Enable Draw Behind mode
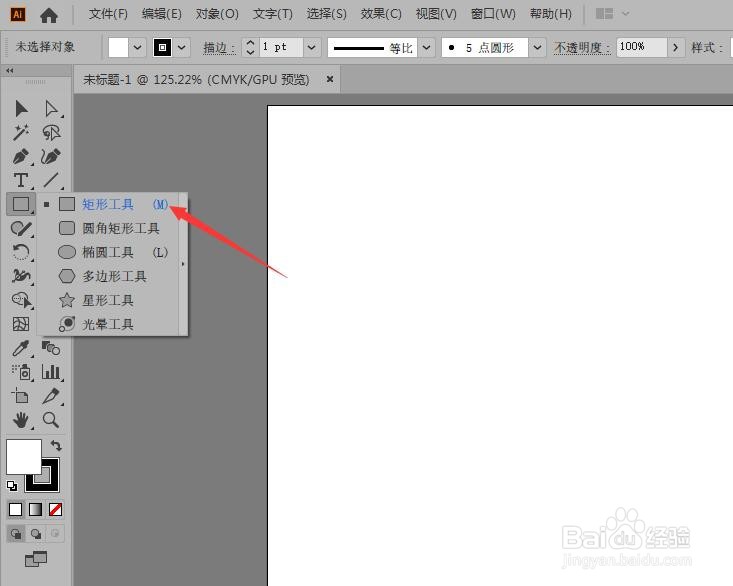The height and width of the screenshot is (586, 733). (x=36, y=534)
